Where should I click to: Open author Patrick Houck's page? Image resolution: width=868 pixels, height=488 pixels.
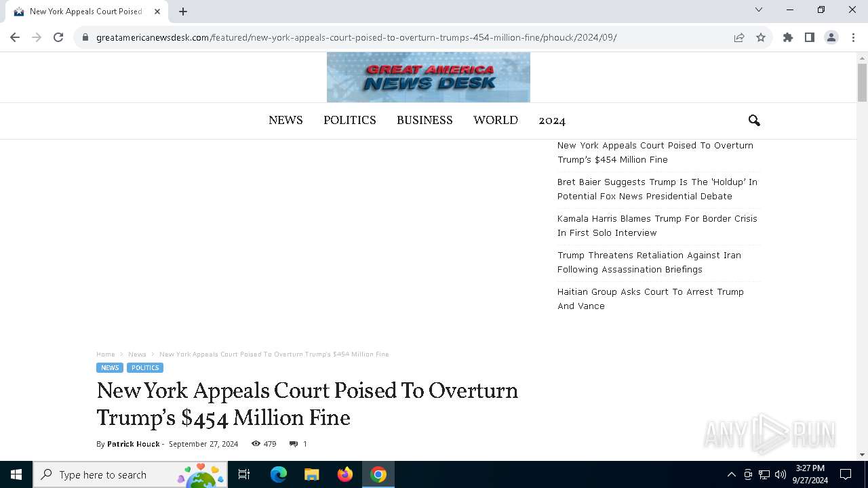pos(133,444)
